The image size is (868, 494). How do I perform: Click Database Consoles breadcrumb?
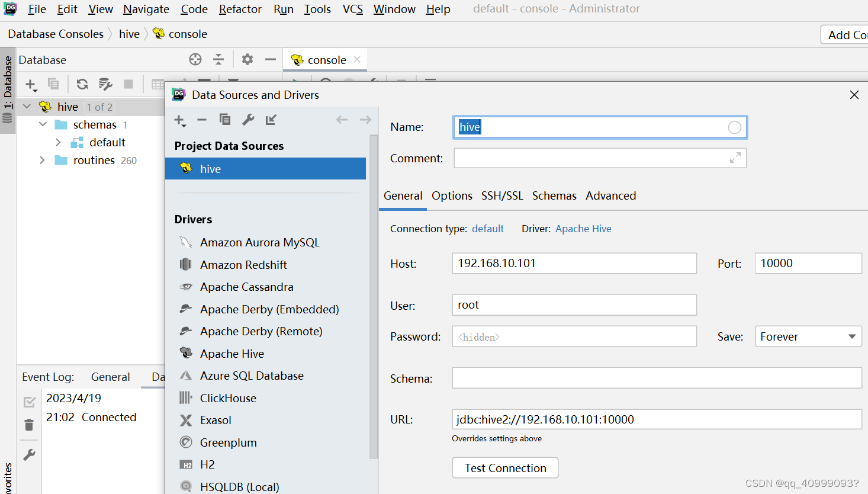[56, 34]
